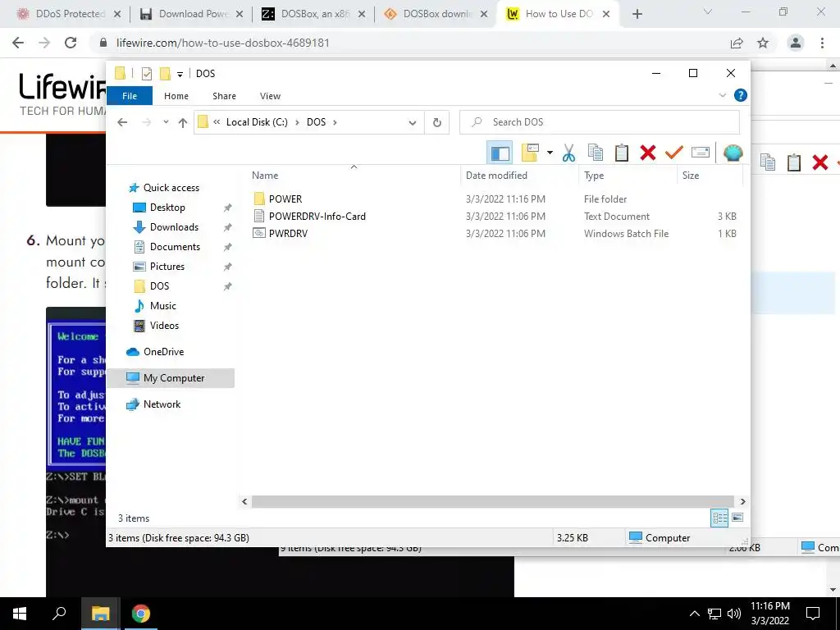Screen dimensions: 840x630
Task: Click the Search DOS input field
Action: [600, 122]
